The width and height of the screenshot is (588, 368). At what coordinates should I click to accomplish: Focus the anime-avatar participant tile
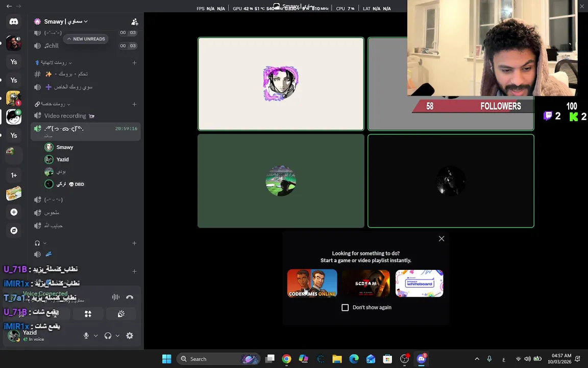click(x=281, y=84)
